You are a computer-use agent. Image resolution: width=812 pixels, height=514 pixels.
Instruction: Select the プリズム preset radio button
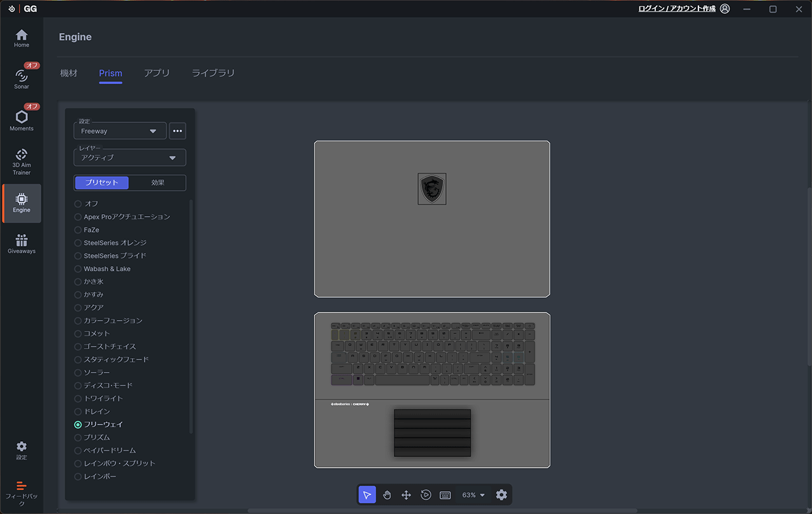[x=78, y=437]
